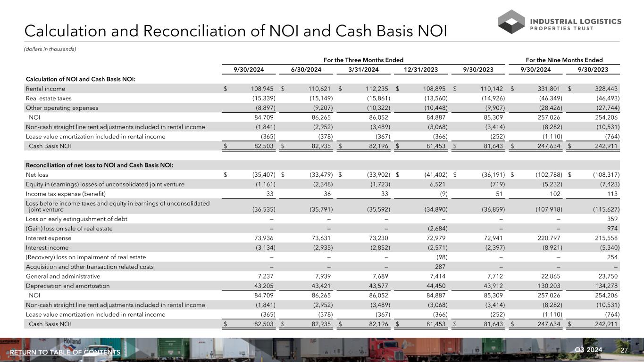This screenshot has height=362, width=644.
Task: Select the 'Depreciation and amortization' row label
Action: pyautogui.click(x=67, y=286)
